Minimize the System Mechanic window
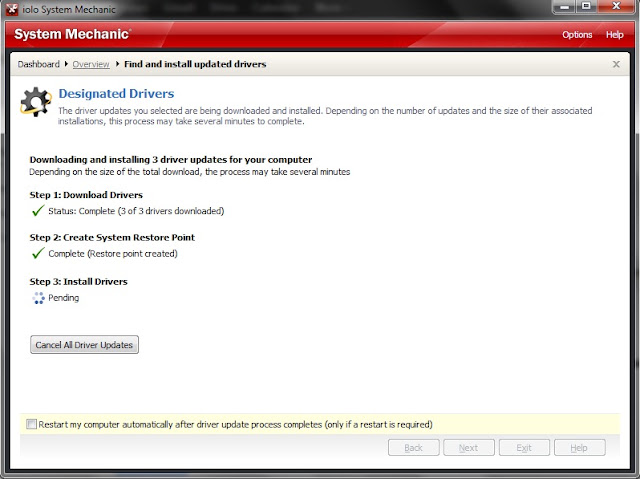 (565, 7)
